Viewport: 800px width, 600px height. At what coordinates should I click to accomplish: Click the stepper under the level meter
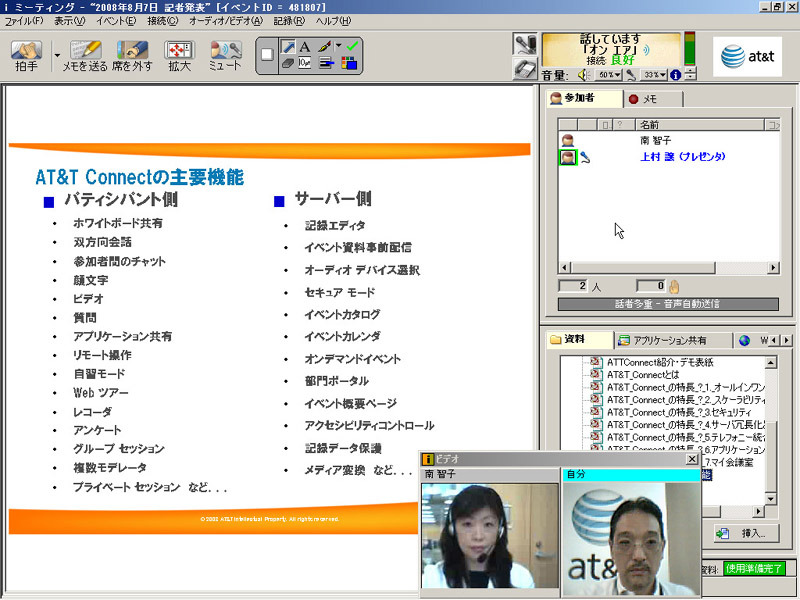pos(690,73)
